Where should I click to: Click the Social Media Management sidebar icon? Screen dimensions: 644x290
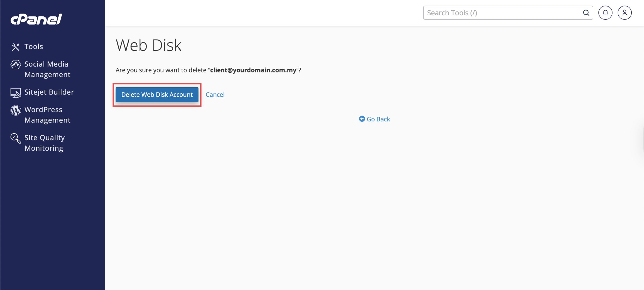(16, 65)
